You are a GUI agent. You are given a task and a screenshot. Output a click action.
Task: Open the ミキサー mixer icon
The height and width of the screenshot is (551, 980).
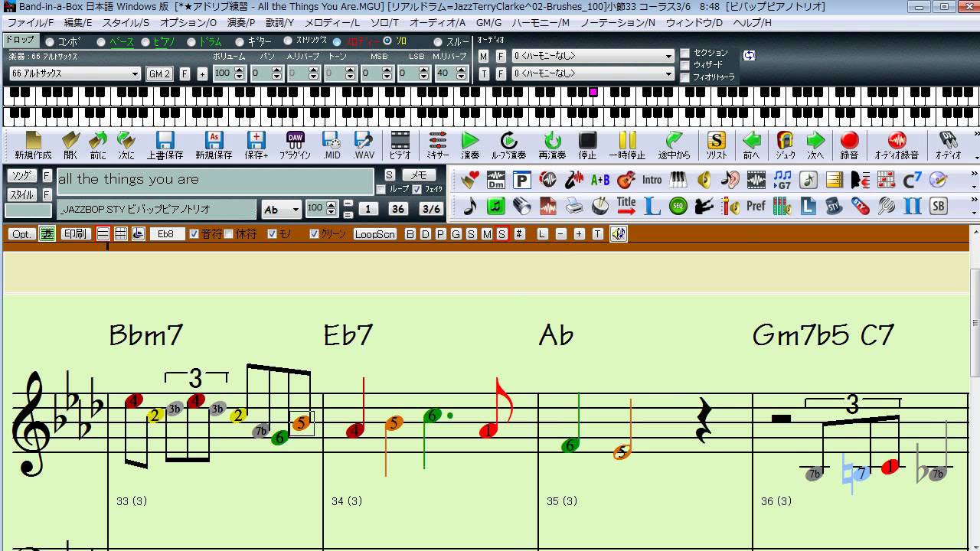tap(438, 145)
